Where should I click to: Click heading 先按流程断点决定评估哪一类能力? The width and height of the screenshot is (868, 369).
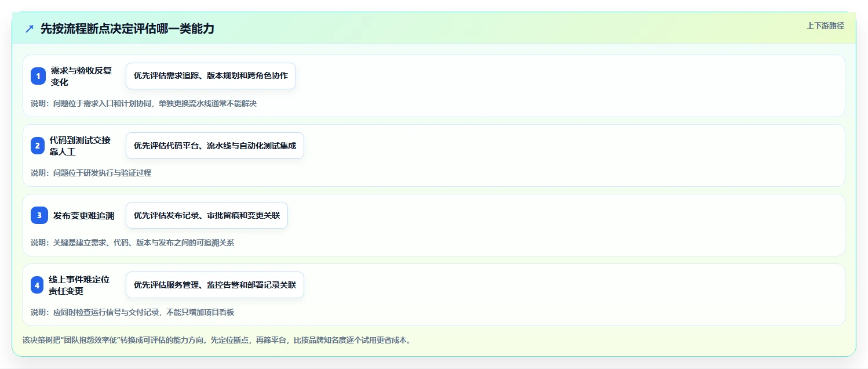127,28
